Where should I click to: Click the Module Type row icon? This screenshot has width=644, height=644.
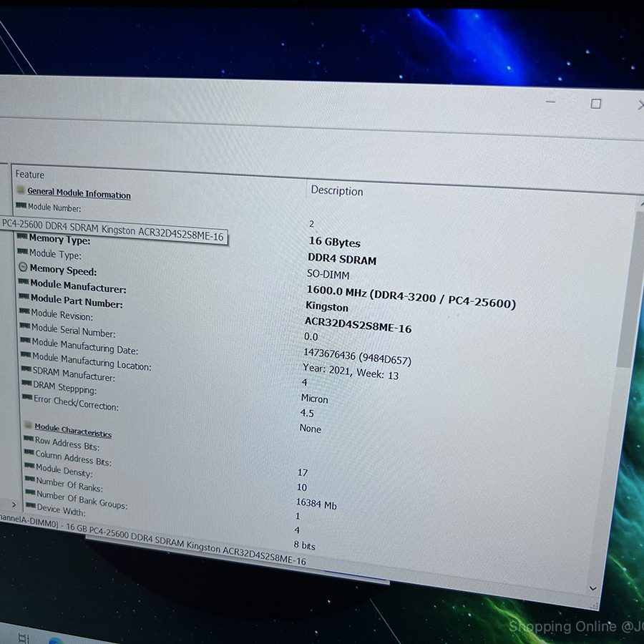23,251
